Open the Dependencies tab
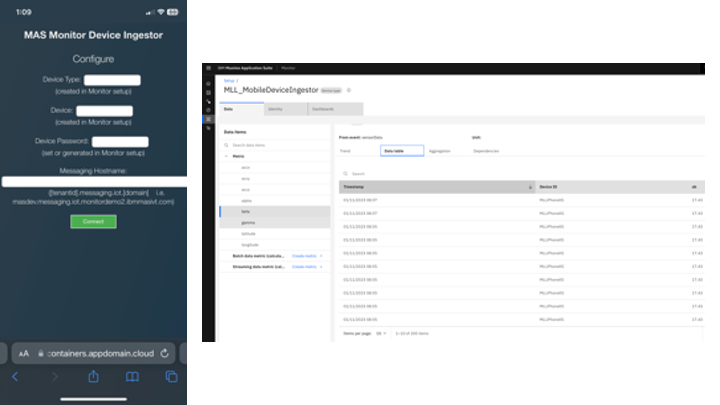 pyautogui.click(x=486, y=151)
